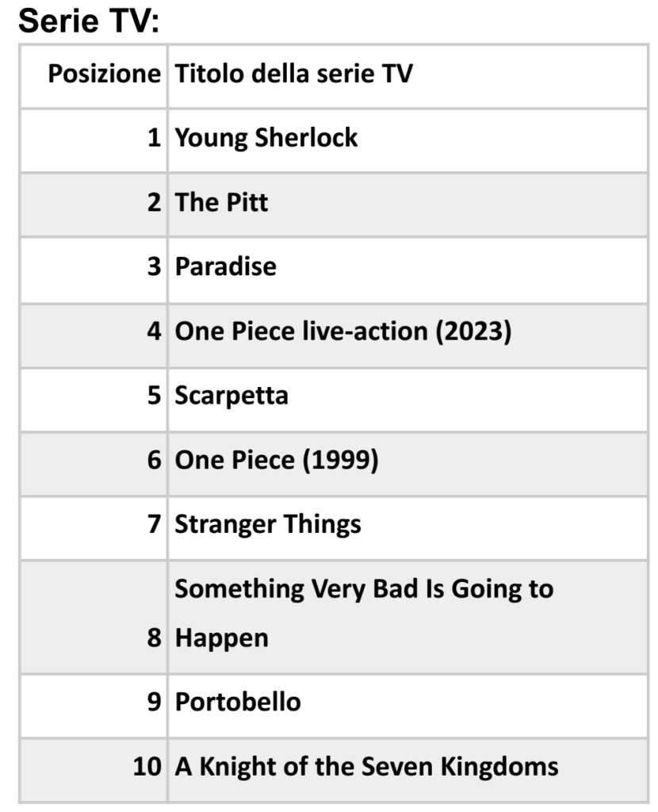Select the position number 3 cell
This screenshot has height=812, width=658.
(x=154, y=266)
